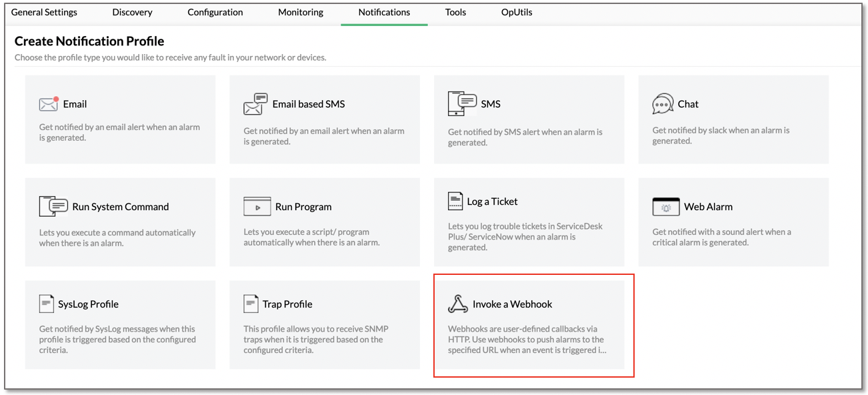
Task: Open the Monitoring tab
Action: point(301,12)
